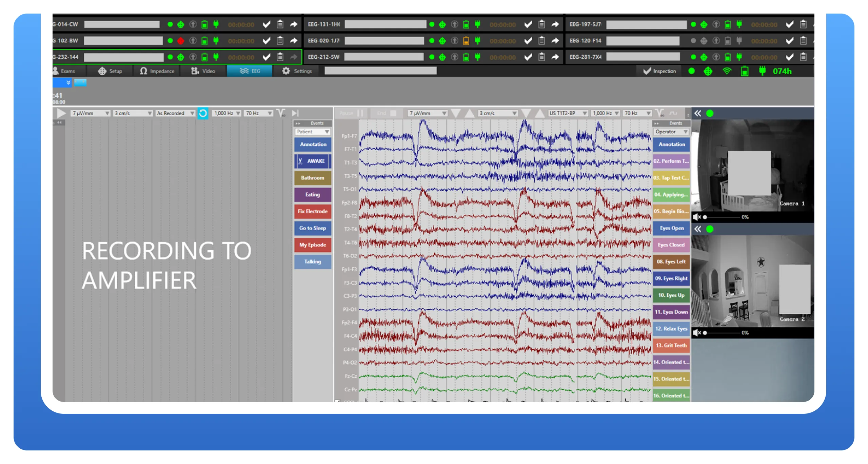The height and width of the screenshot is (464, 868).
Task: Click the orange battery icon for EEG-020-1J7
Action: pos(466,41)
